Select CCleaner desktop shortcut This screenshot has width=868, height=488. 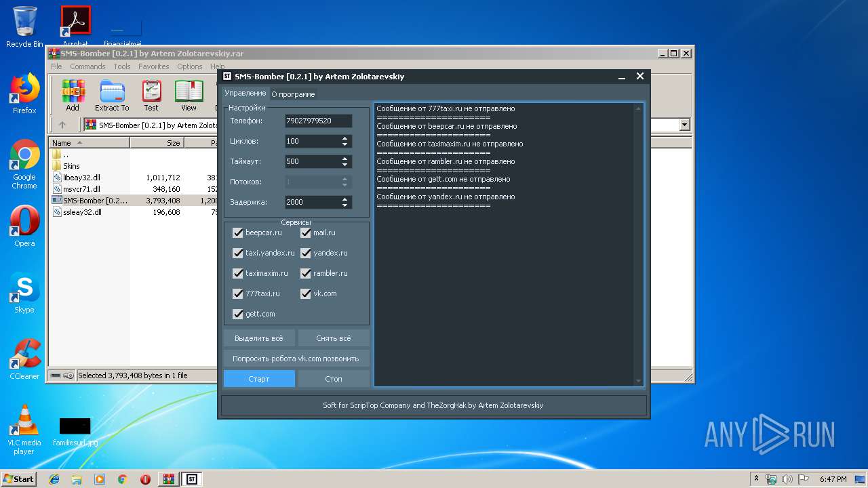coord(24,359)
